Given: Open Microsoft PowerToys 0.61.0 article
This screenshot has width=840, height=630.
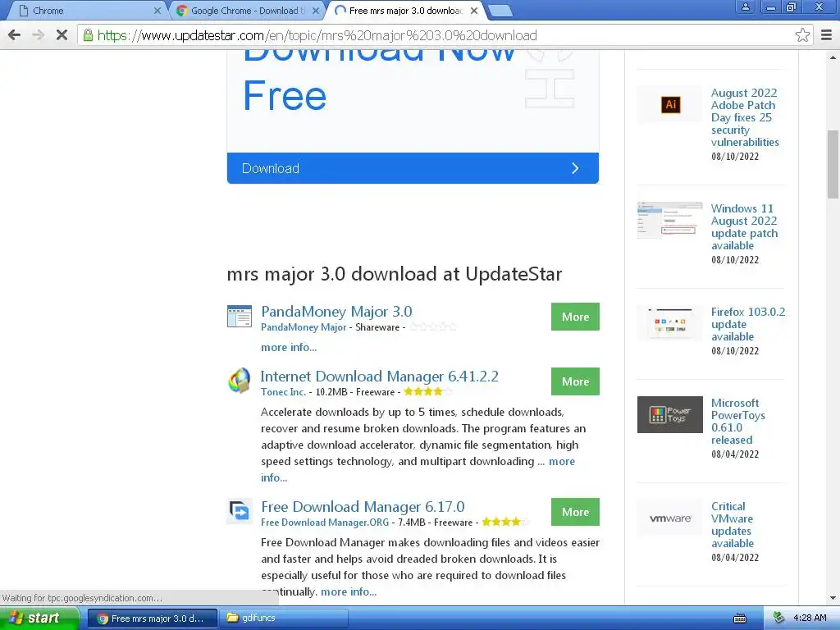Looking at the screenshot, I should pos(738,421).
